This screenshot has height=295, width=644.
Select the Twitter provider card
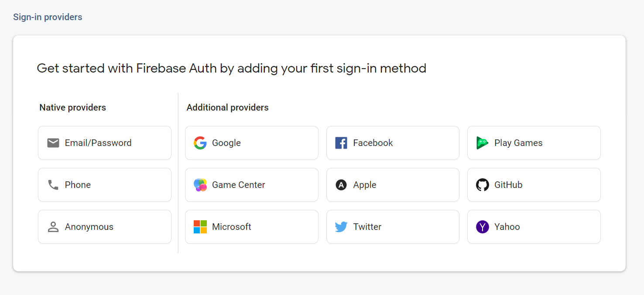pos(393,226)
